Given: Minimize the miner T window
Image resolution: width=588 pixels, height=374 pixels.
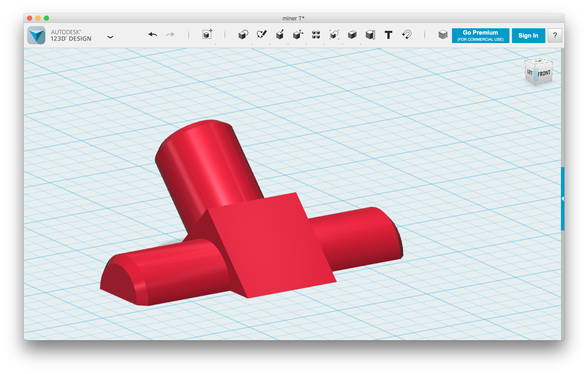Looking at the screenshot, I should tap(38, 18).
